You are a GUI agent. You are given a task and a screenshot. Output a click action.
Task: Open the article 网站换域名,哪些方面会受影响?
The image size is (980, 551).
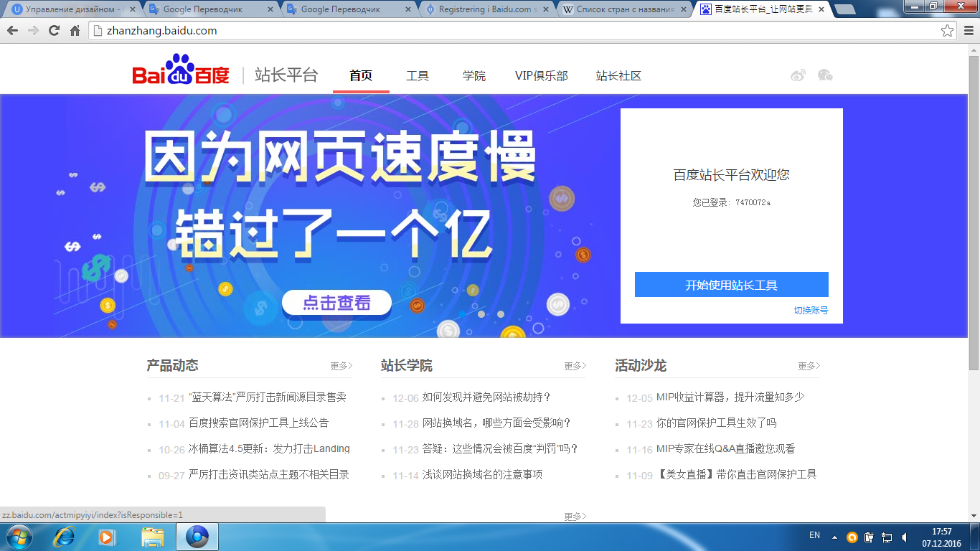(x=497, y=423)
